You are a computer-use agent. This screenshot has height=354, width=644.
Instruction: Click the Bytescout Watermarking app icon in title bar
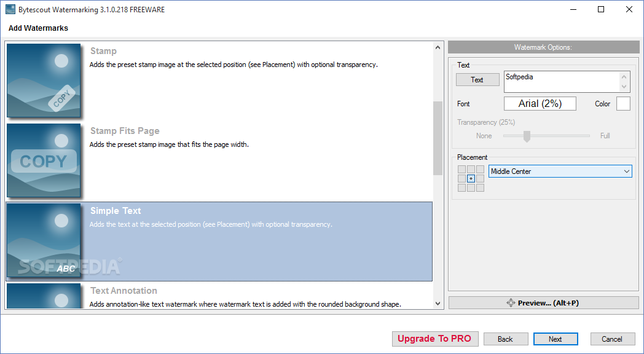pyautogui.click(x=10, y=9)
